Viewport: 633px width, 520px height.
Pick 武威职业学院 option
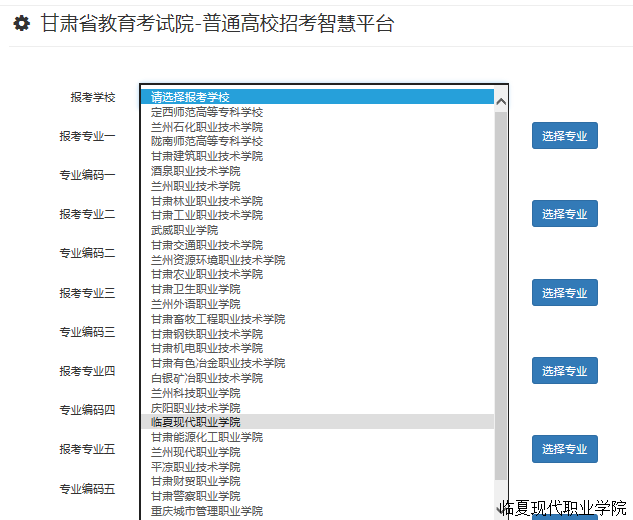(318, 230)
